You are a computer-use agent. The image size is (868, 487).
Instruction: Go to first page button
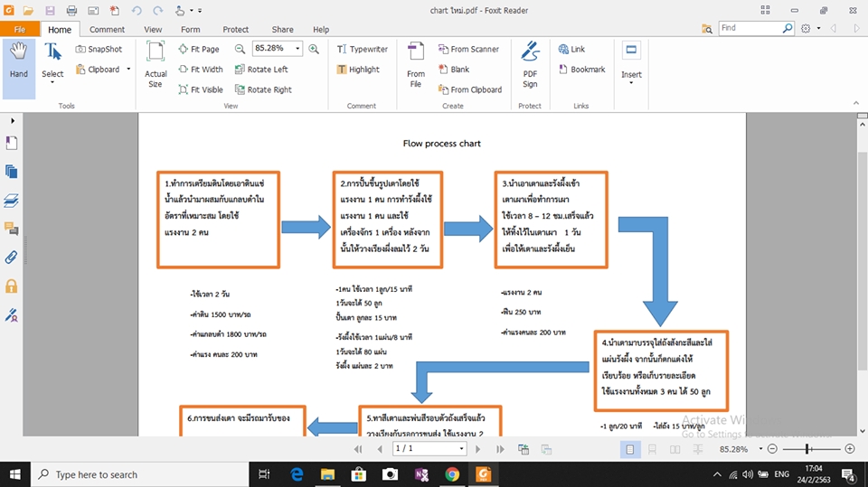click(358, 449)
